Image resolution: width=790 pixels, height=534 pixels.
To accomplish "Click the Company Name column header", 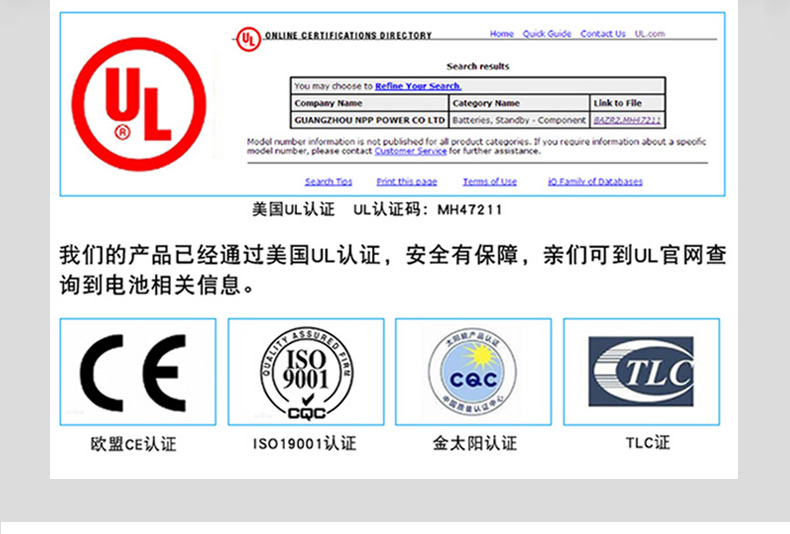I will click(x=369, y=103).
